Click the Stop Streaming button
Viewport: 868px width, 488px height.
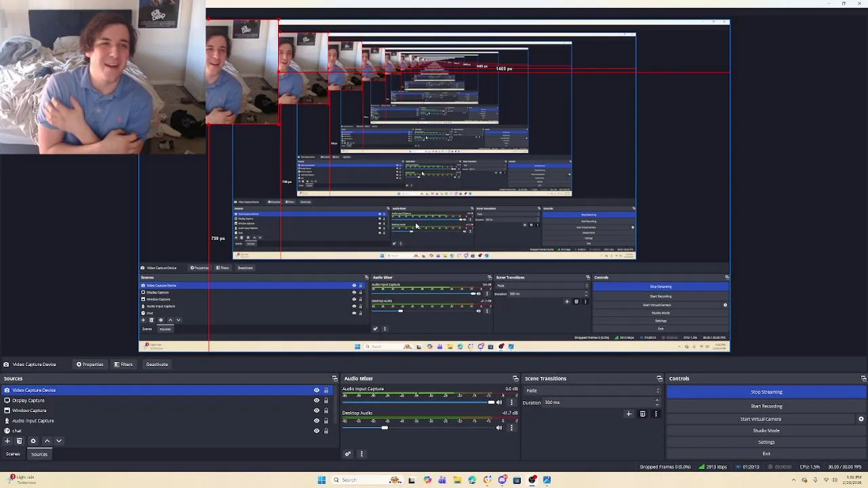pyautogui.click(x=766, y=392)
